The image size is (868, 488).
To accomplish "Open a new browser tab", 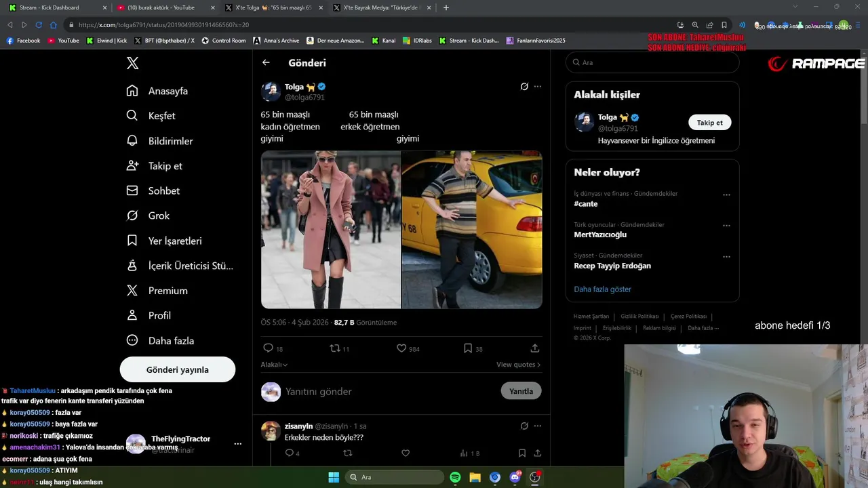I will tap(446, 7).
